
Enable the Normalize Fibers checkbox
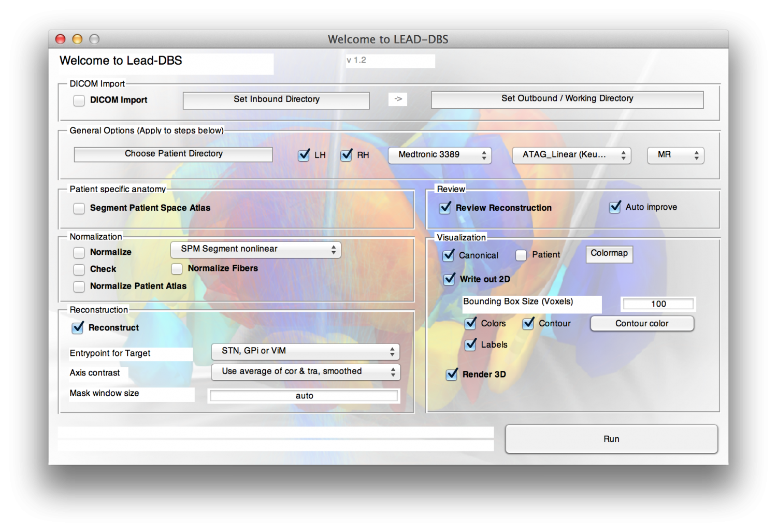tap(177, 269)
